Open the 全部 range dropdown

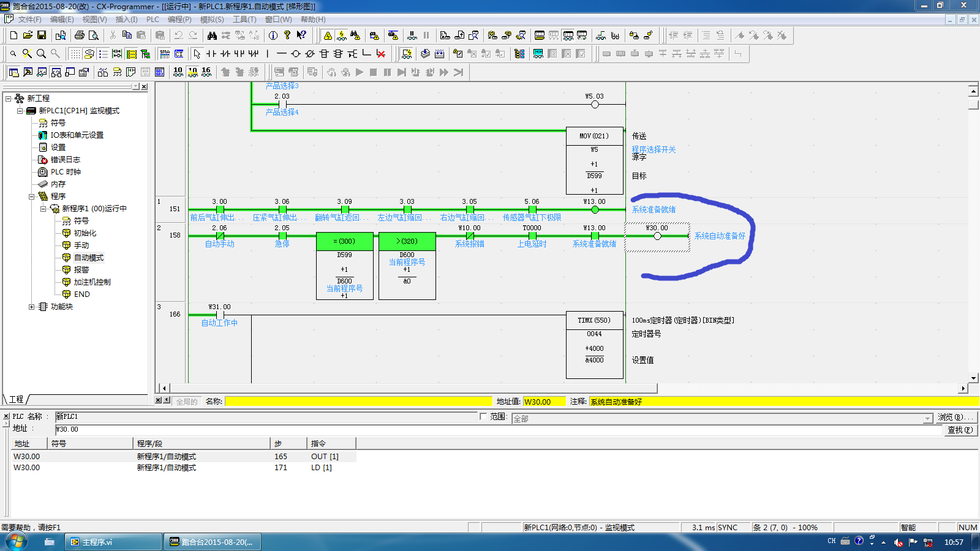(927, 419)
